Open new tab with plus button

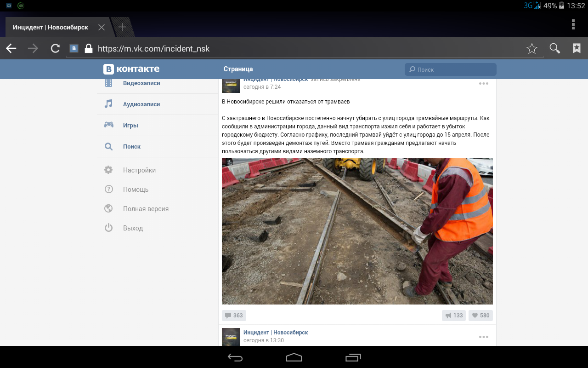[122, 27]
